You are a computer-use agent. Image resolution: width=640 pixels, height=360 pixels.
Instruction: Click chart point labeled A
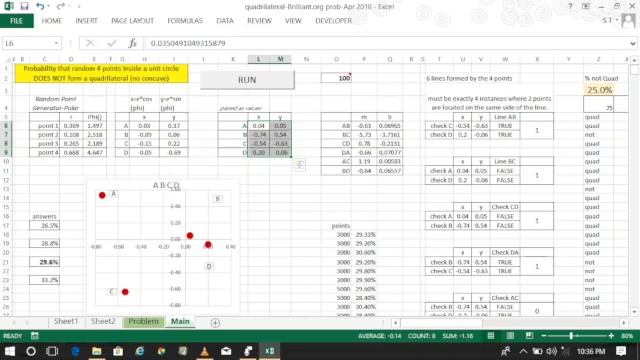(x=102, y=196)
